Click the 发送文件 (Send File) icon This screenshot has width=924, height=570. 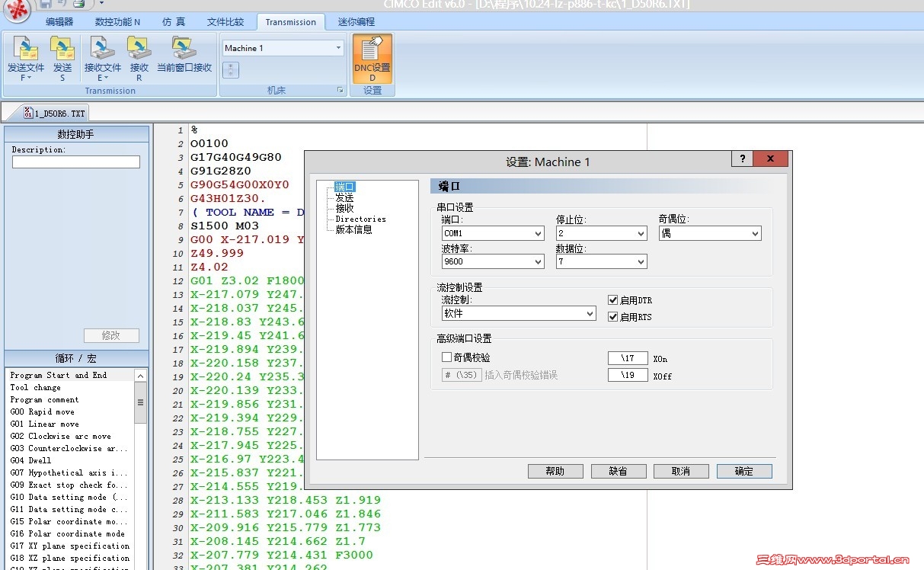coord(26,48)
